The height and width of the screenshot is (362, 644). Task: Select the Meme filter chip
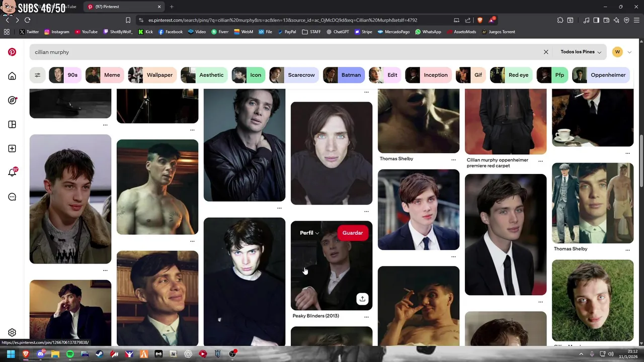click(x=104, y=75)
